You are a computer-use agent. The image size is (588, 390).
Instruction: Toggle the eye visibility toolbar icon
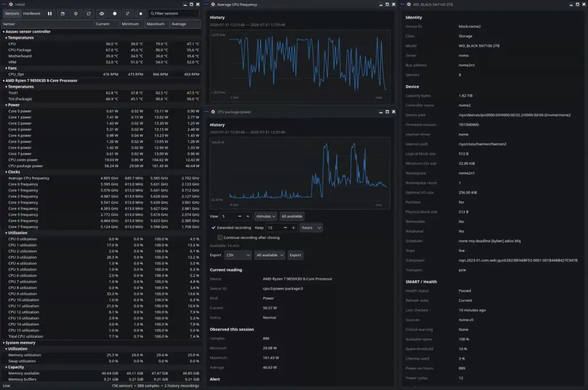pyautogui.click(x=102, y=14)
